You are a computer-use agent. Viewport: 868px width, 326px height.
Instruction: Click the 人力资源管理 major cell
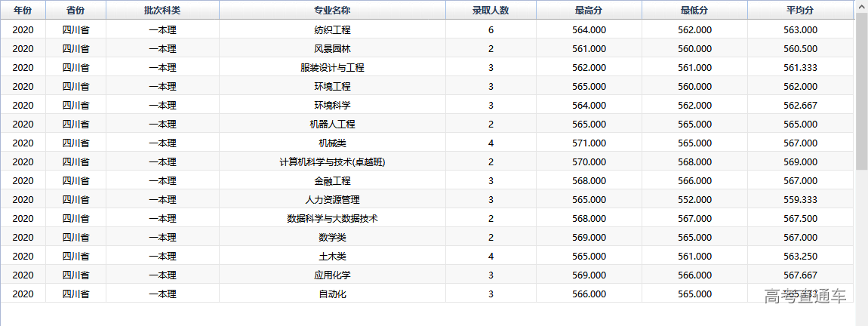click(332, 200)
